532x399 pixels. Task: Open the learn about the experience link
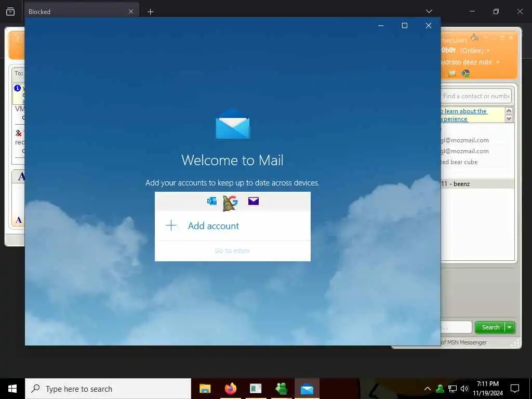pyautogui.click(x=464, y=115)
